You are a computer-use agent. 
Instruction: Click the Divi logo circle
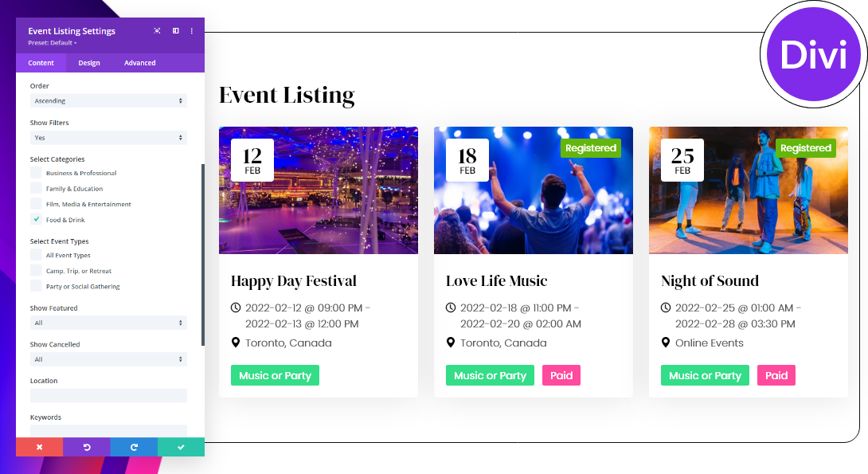tap(814, 55)
